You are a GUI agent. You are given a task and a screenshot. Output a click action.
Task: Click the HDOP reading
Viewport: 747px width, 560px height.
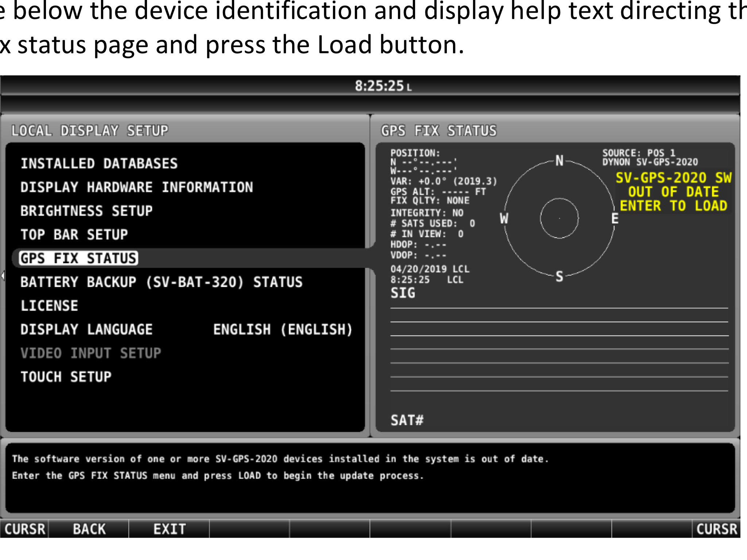pyautogui.click(x=418, y=244)
